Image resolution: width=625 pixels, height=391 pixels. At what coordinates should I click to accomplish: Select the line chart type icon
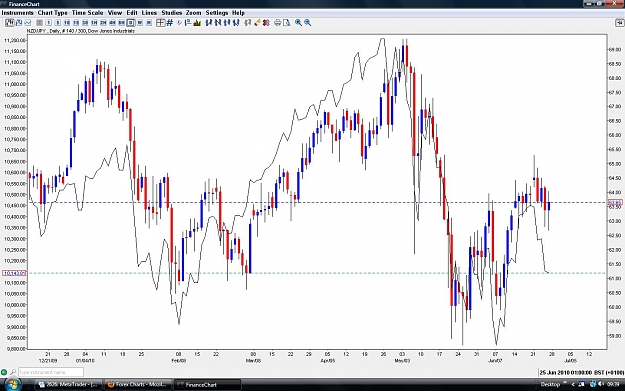coord(28,23)
